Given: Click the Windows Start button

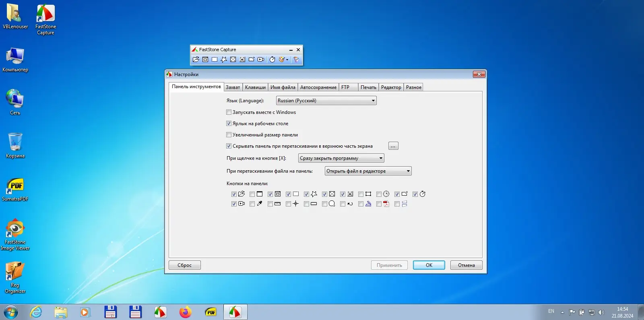Looking at the screenshot, I should coord(10,312).
